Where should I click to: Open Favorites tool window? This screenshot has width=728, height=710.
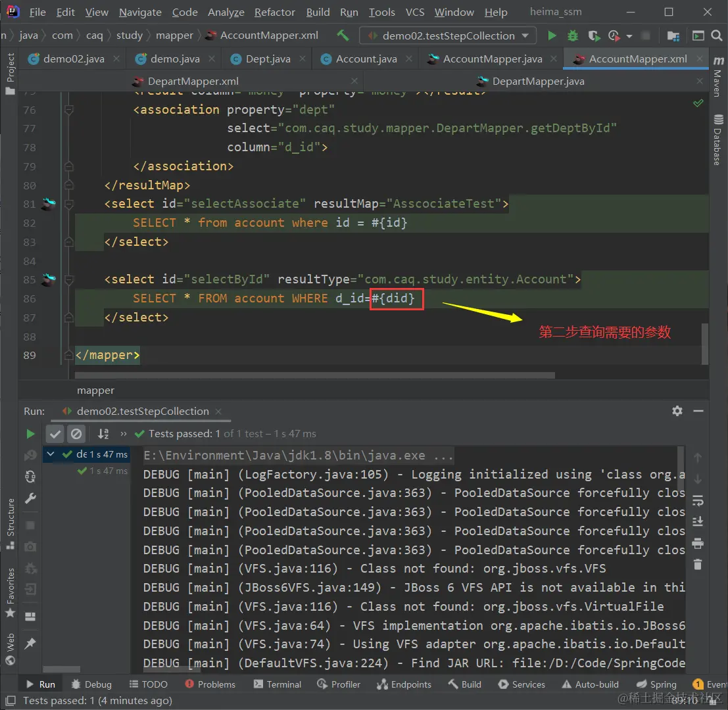10,593
